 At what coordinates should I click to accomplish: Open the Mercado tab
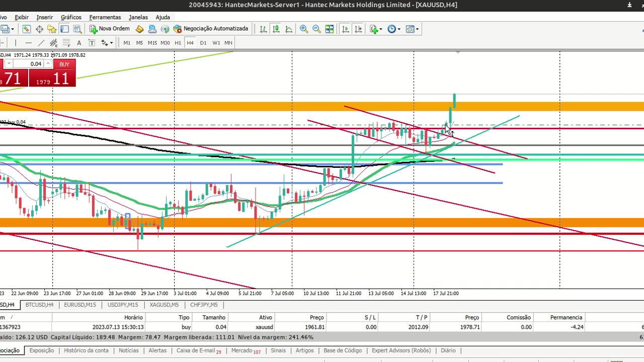pyautogui.click(x=246, y=350)
